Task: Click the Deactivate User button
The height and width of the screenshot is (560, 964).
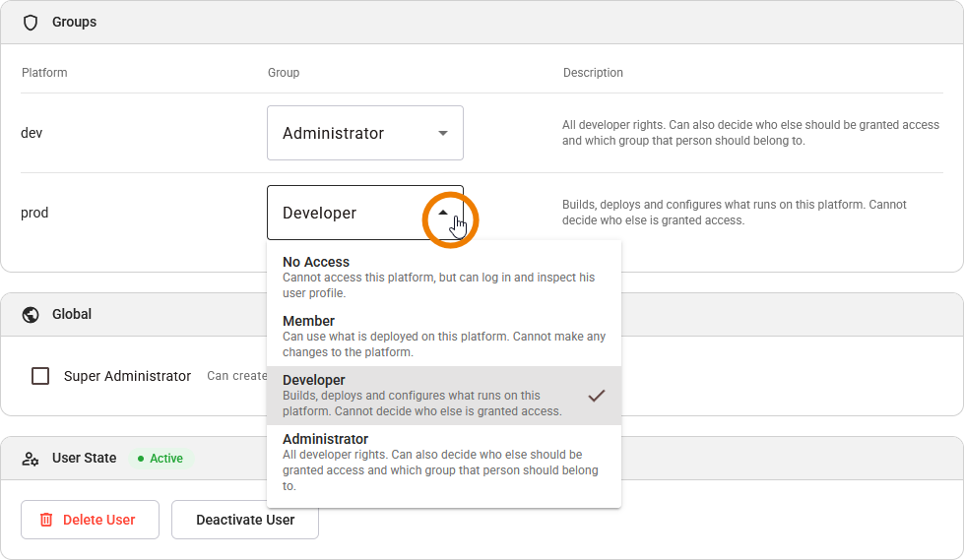Action: pos(244,520)
